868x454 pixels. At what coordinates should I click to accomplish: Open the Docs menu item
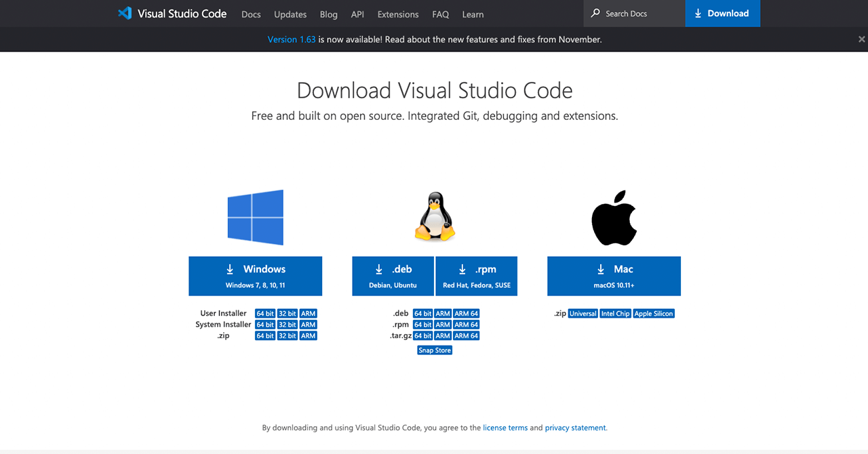[x=251, y=14]
